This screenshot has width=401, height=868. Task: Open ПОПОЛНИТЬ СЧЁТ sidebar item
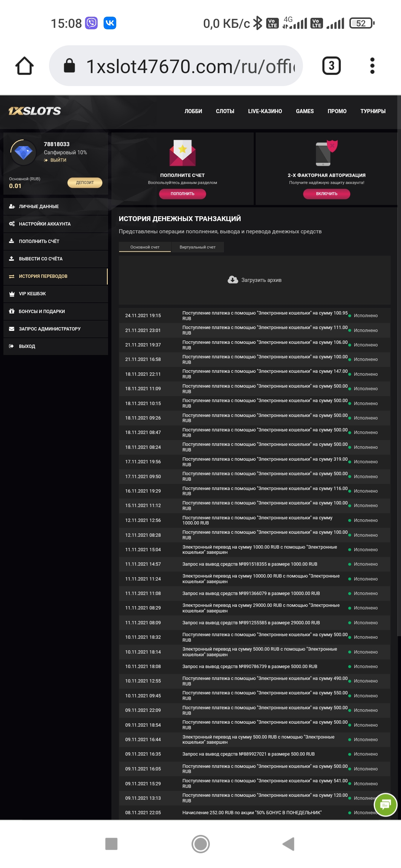56,241
